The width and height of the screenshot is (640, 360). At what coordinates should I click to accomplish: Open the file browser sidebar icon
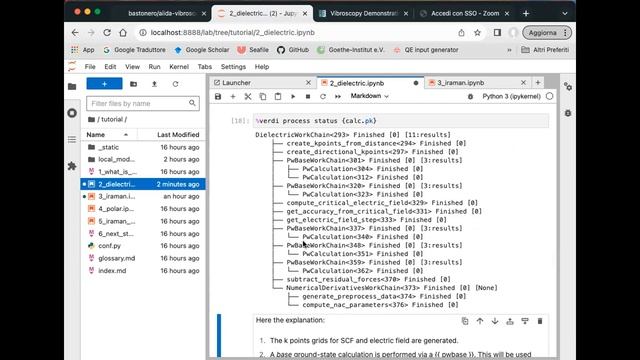(x=72, y=87)
